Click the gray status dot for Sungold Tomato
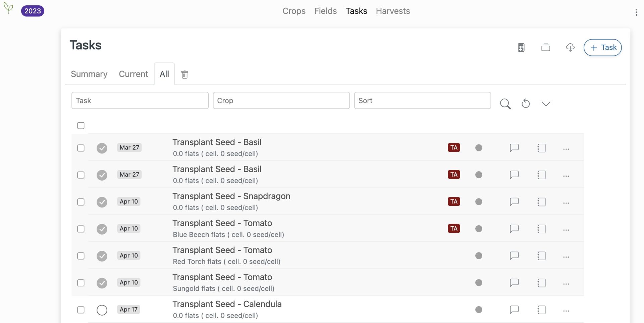The image size is (644, 323). 479,283
